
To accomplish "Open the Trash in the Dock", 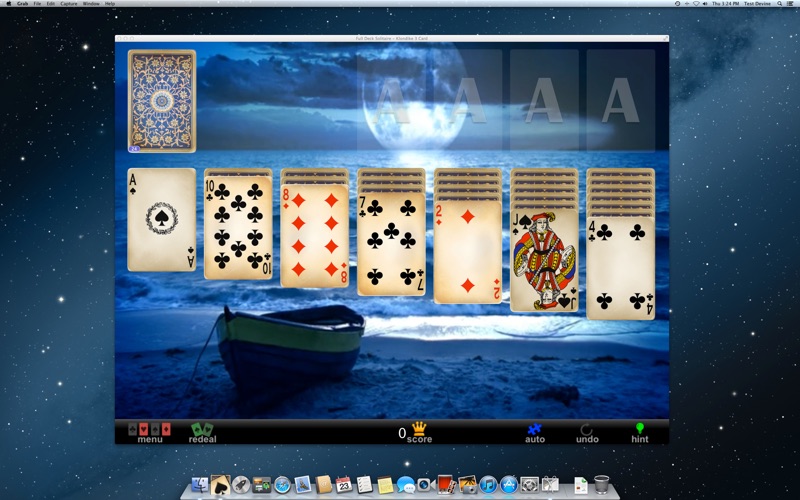I will pos(601,485).
